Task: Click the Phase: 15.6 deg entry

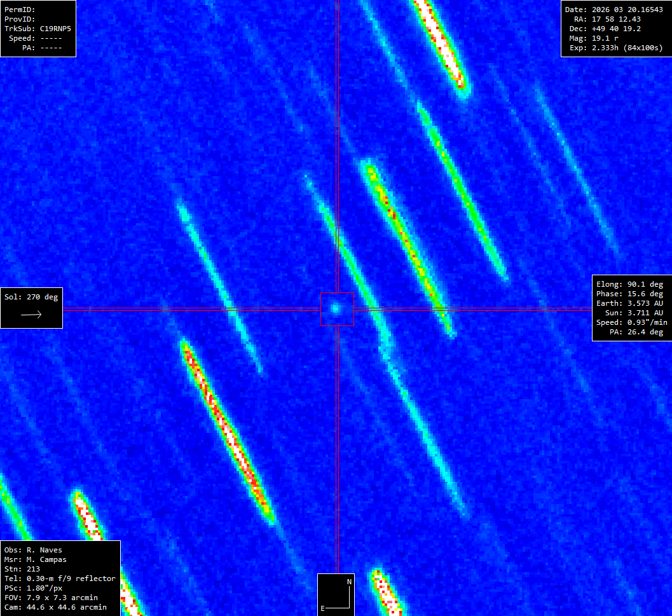Action: pos(629,294)
